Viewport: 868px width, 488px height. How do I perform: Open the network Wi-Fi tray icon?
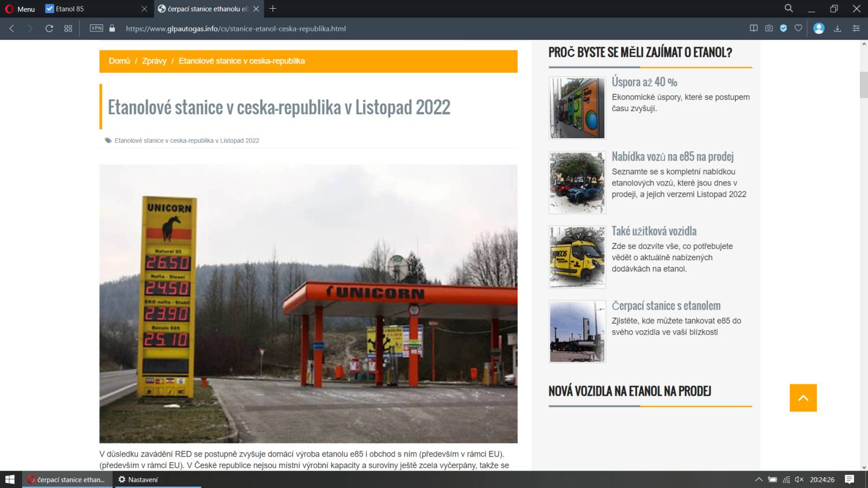click(x=786, y=479)
